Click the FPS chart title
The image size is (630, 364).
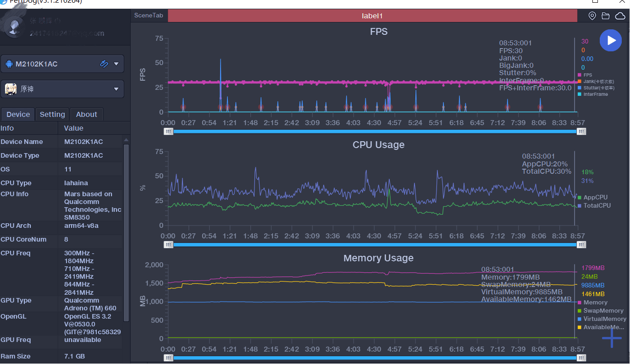(379, 32)
